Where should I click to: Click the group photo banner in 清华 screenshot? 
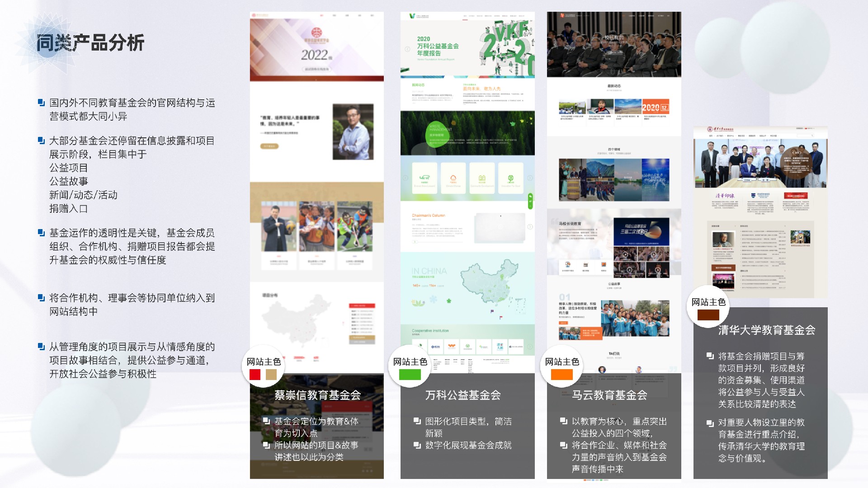click(760, 164)
